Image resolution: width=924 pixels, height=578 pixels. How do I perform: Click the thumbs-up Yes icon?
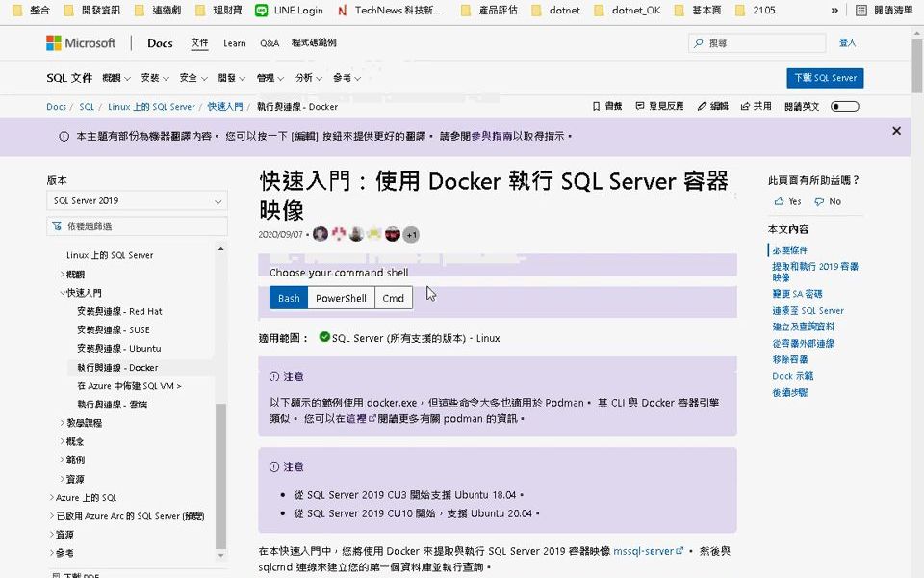click(x=779, y=202)
